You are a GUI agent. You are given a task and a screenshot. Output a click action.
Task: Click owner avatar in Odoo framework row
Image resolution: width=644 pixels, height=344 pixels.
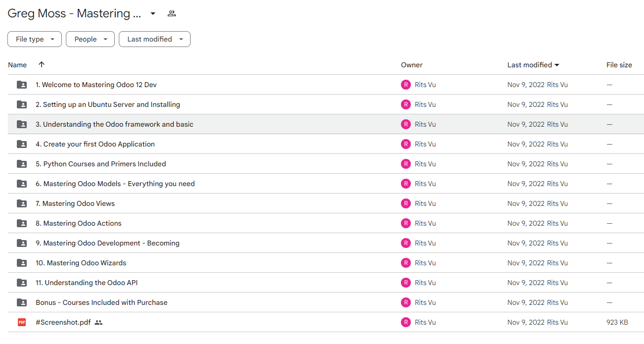tap(406, 124)
